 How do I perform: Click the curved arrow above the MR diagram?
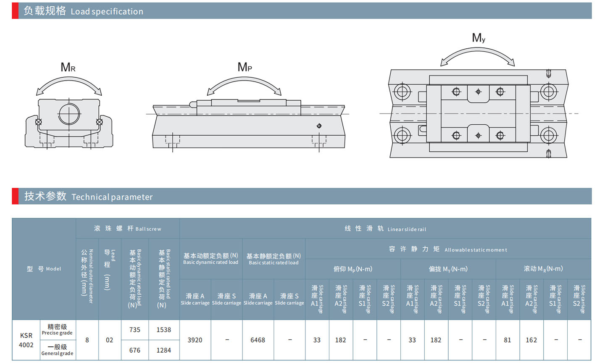(69, 83)
